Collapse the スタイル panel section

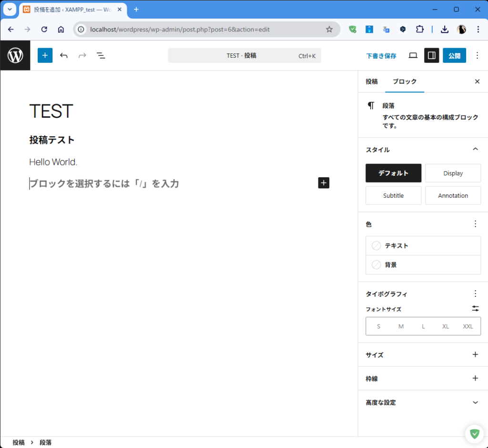475,149
